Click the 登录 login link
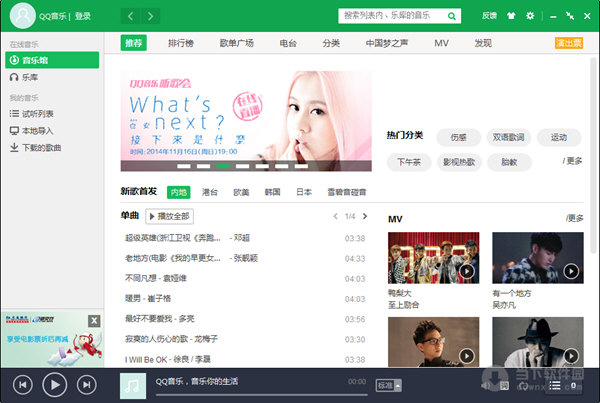The image size is (600, 403). pyautogui.click(x=83, y=16)
